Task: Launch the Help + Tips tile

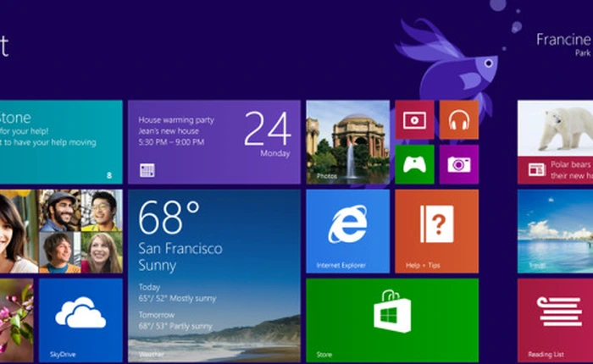Action: tap(436, 230)
